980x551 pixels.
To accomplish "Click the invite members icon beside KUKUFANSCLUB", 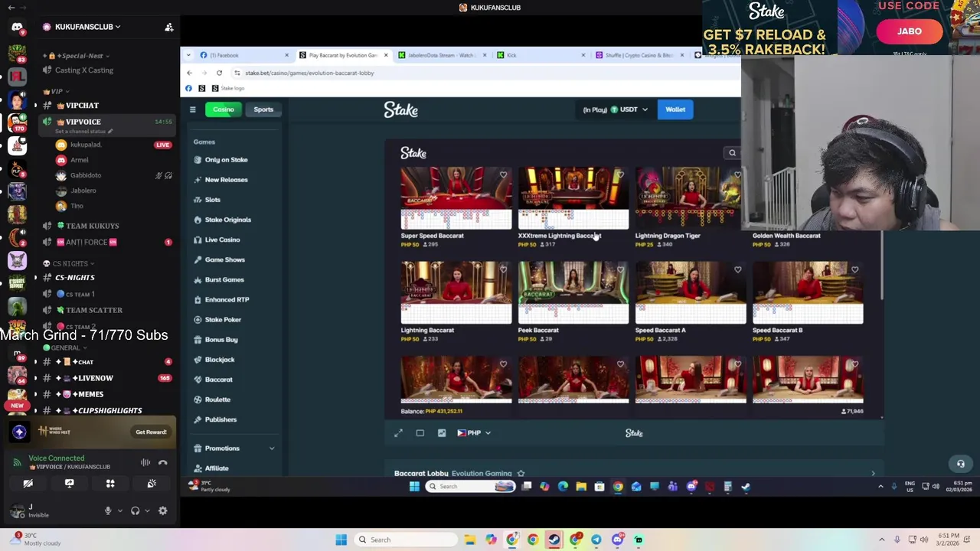I will tap(169, 28).
